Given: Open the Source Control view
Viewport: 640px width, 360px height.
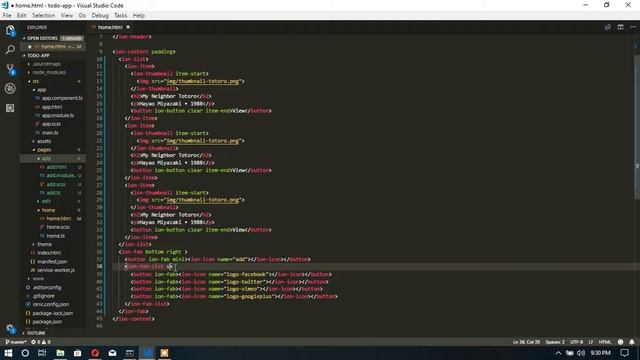Looking at the screenshot, I should click(x=10, y=69).
